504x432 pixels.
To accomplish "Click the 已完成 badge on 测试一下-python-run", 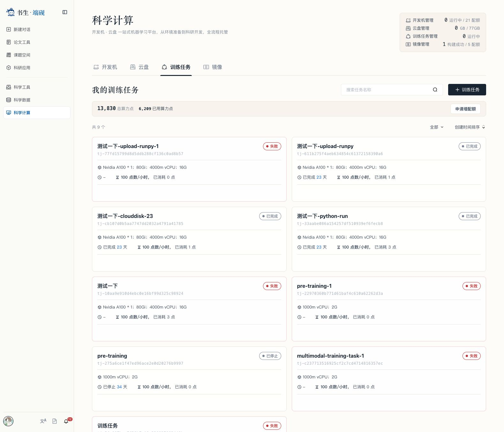I will click(470, 216).
